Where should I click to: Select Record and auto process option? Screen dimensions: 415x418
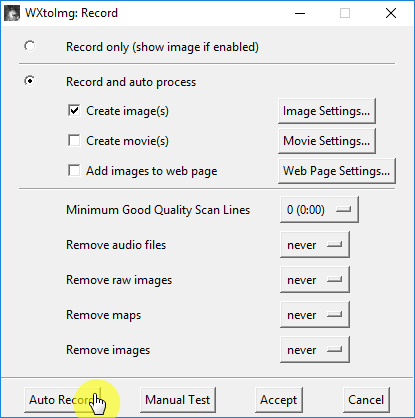tap(30, 81)
